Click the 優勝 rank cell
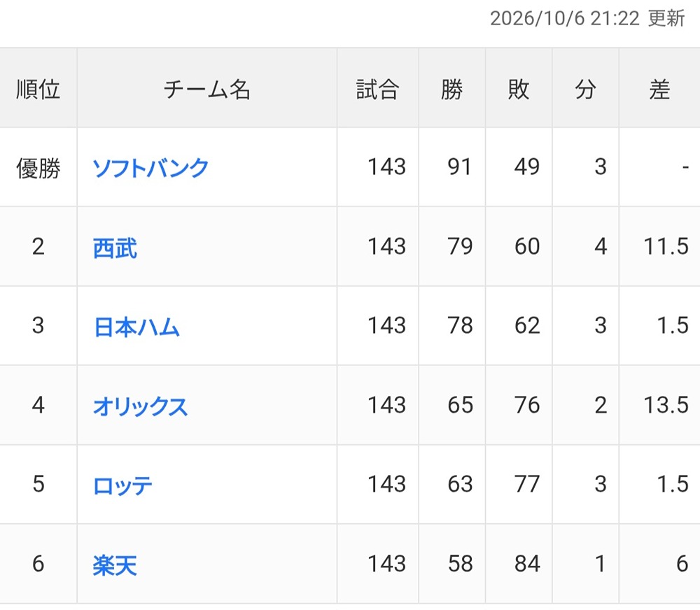 point(38,168)
